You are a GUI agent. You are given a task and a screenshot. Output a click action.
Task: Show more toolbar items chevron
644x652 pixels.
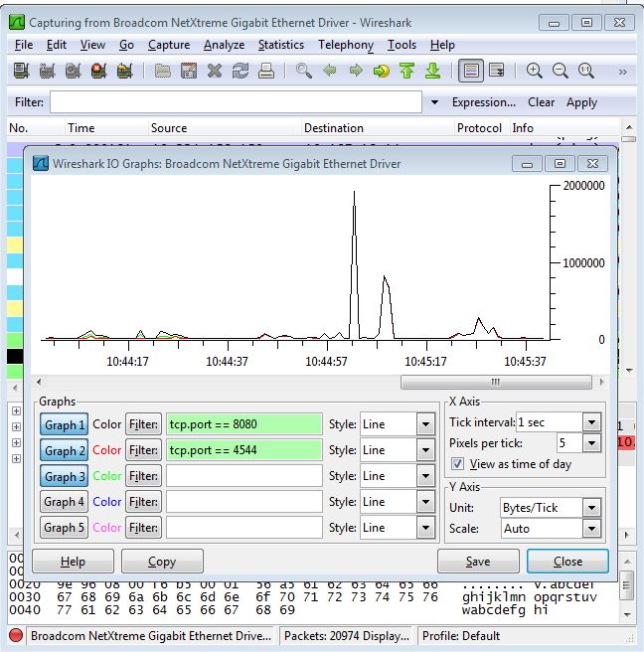click(622, 72)
